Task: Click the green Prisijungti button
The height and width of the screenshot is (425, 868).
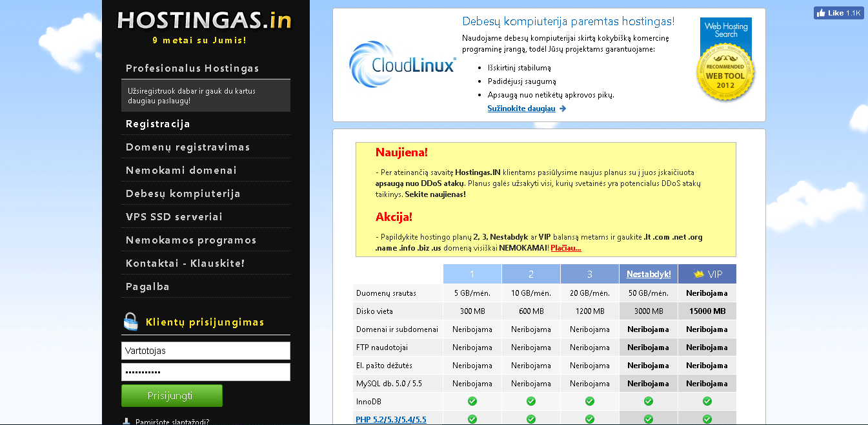Action: (x=172, y=395)
